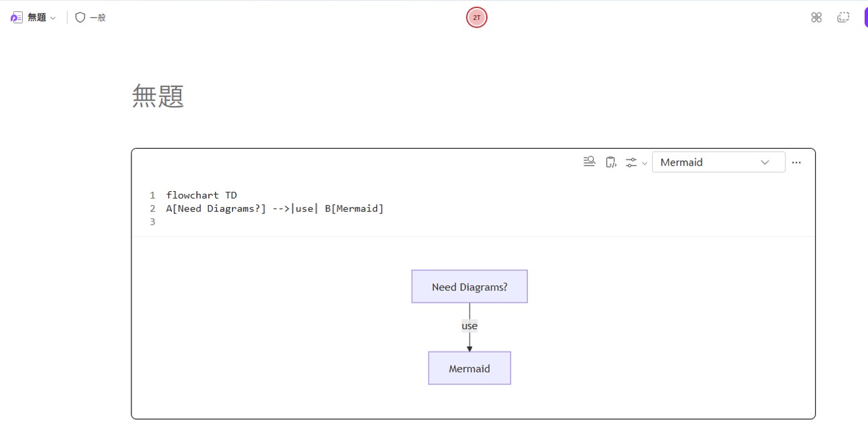Open the code block more options ellipsis
868x448 pixels.
click(796, 162)
